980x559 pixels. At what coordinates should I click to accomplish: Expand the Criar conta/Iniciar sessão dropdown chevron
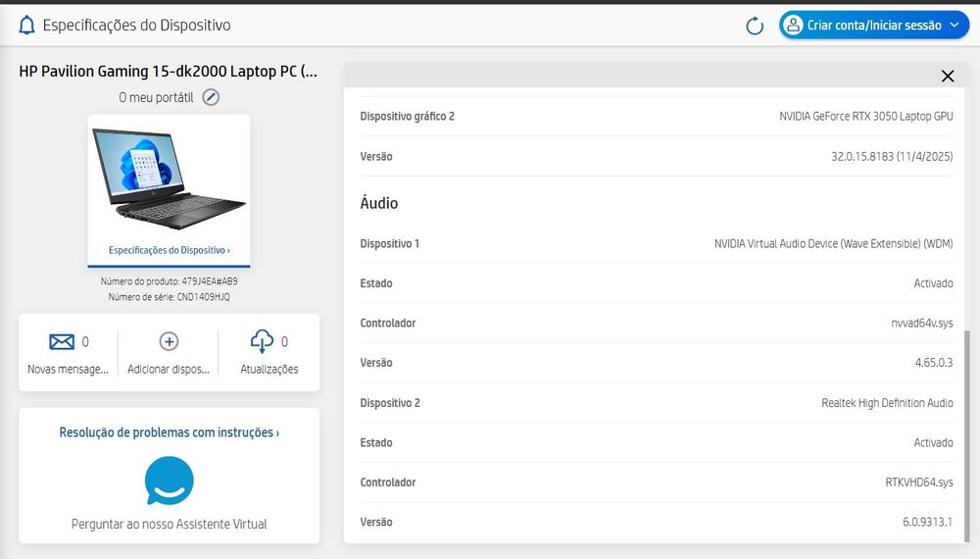point(955,25)
